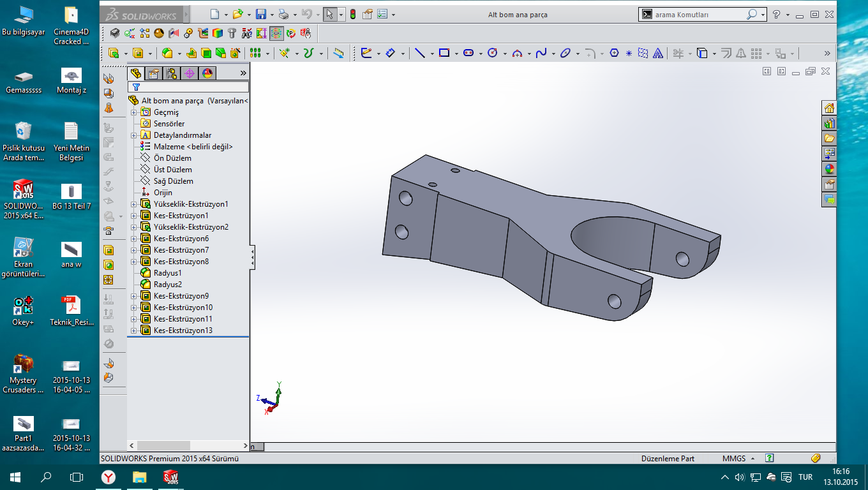Select the Circle sketch tool

[x=492, y=54]
